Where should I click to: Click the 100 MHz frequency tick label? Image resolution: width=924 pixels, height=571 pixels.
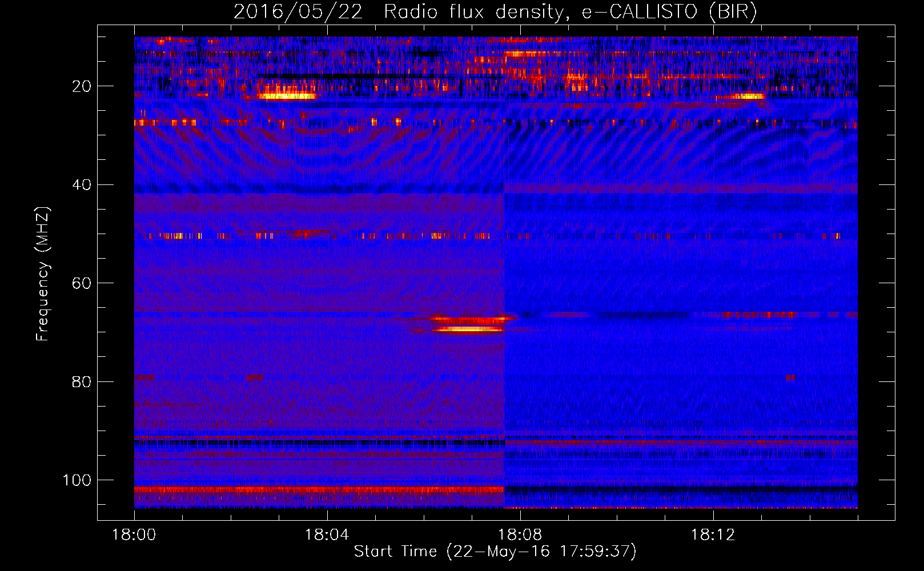point(77,480)
